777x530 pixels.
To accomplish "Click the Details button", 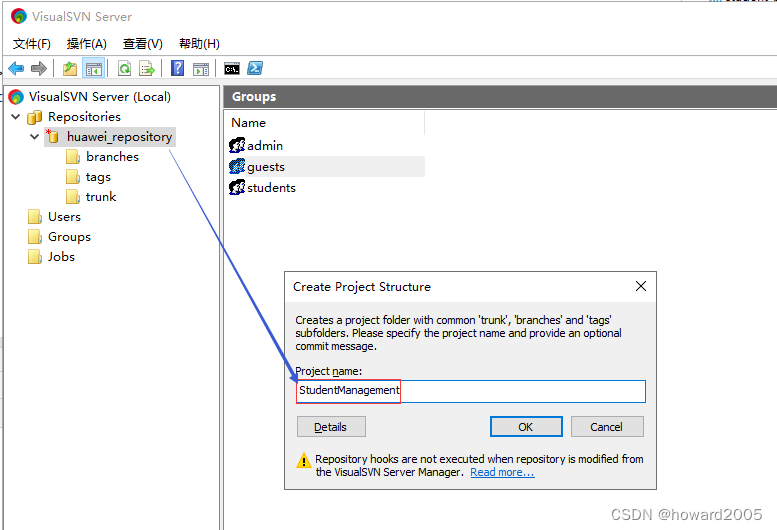I will click(331, 426).
